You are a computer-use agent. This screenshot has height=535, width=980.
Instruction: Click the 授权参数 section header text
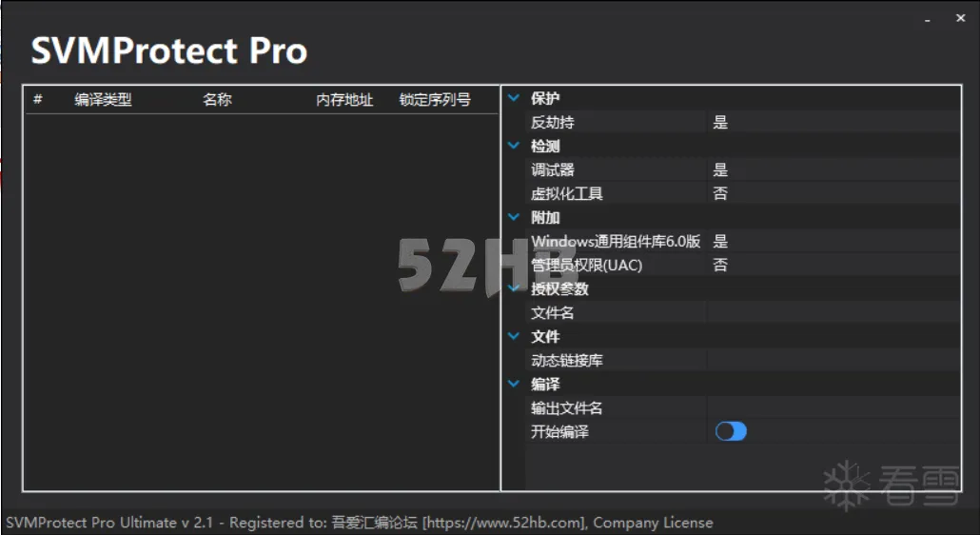tap(560, 288)
